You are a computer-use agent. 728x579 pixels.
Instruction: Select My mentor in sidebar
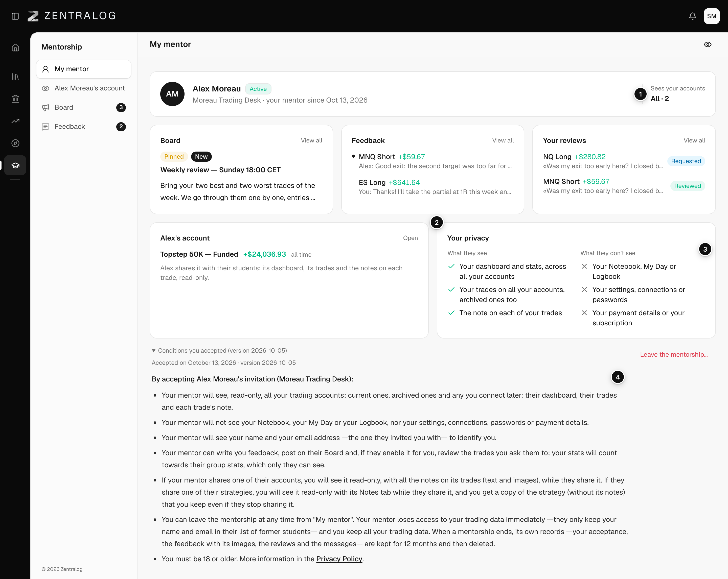point(83,69)
